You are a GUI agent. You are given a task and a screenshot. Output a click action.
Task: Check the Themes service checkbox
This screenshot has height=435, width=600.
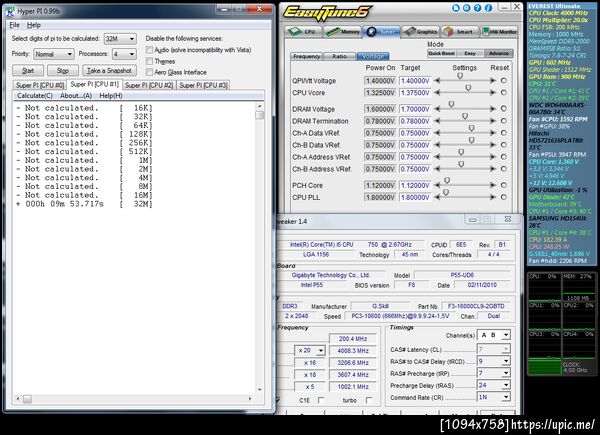(x=149, y=61)
